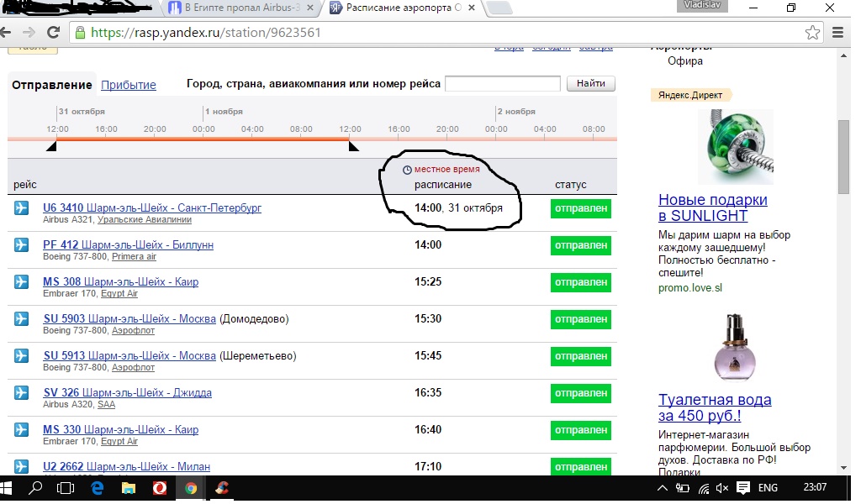Click the clock icon beside местное время
Screen dimensions: 861x504
[407, 170]
